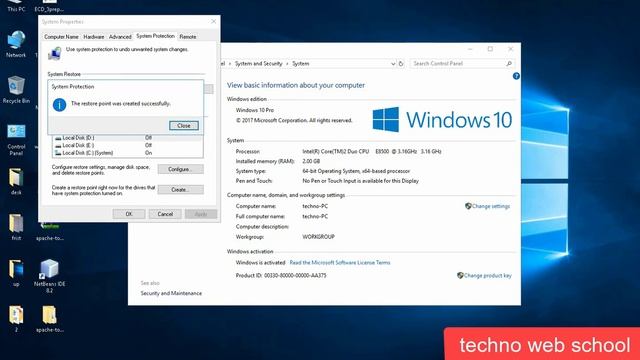
Task: Open the up folder on desktop
Action: point(16,273)
